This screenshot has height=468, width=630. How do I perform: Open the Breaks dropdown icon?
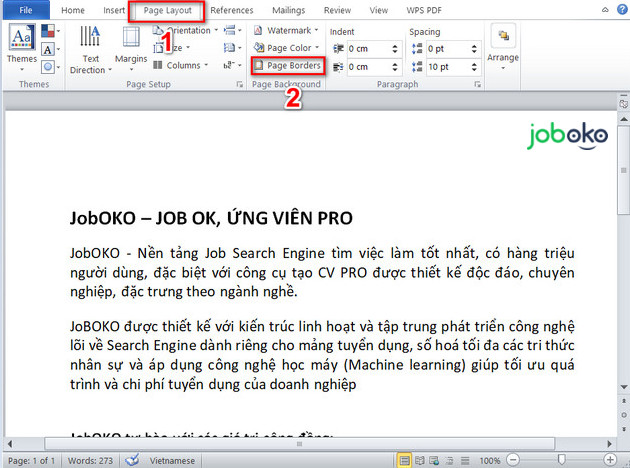click(x=233, y=30)
